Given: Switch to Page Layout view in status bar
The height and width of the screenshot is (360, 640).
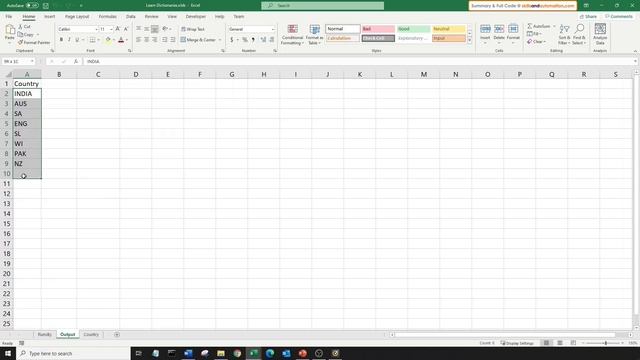Looking at the screenshot, I should point(560,343).
